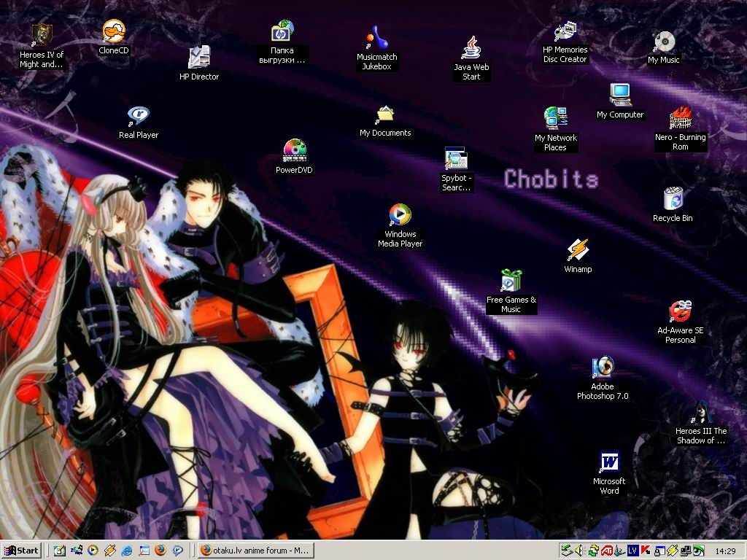Open the ATI tray icon

(606, 551)
